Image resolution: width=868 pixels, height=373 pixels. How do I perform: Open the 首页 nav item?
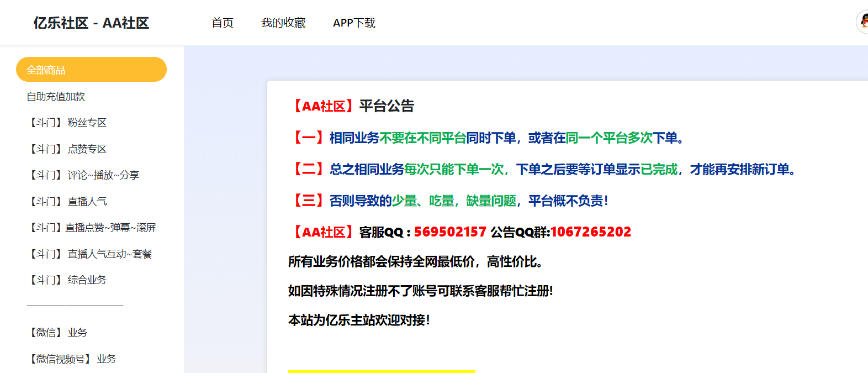[x=223, y=23]
